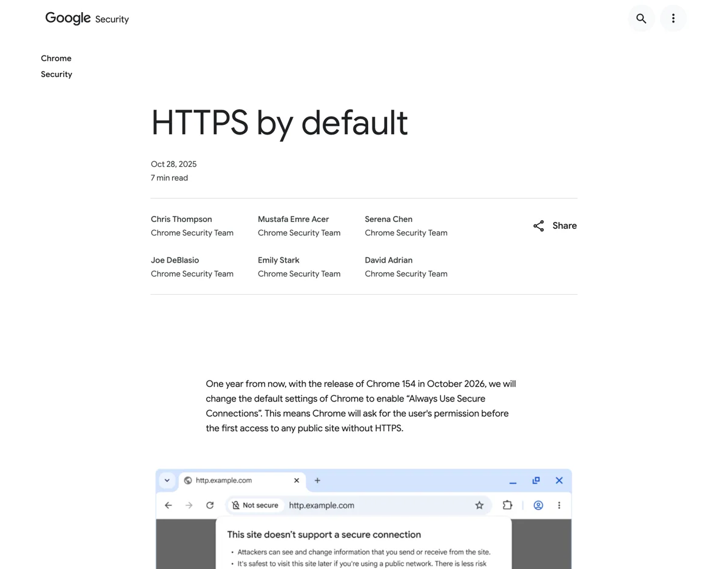Click the tab search chevron in pictured browser
Viewport: 728px width, 569px height.
(167, 480)
